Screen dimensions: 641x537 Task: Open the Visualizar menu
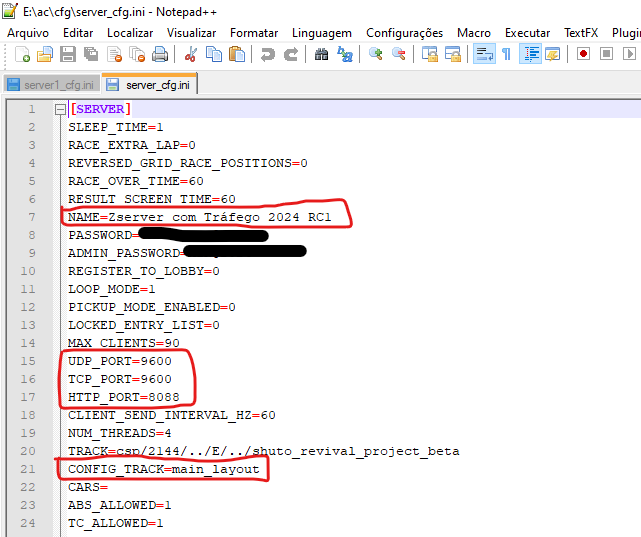coord(191,33)
